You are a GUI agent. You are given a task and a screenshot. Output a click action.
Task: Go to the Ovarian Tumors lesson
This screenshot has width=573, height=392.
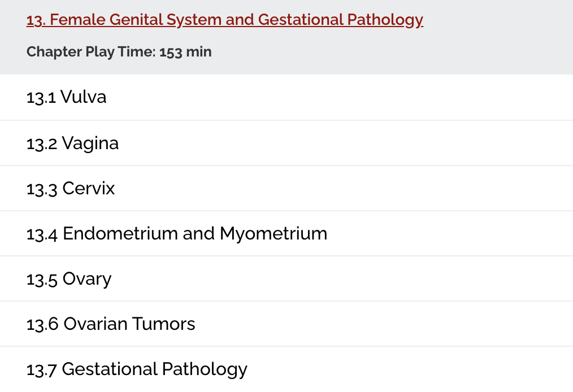129,324
